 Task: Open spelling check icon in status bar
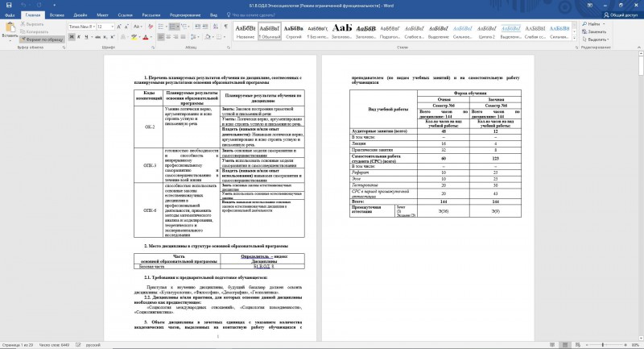pyautogui.click(x=78, y=345)
